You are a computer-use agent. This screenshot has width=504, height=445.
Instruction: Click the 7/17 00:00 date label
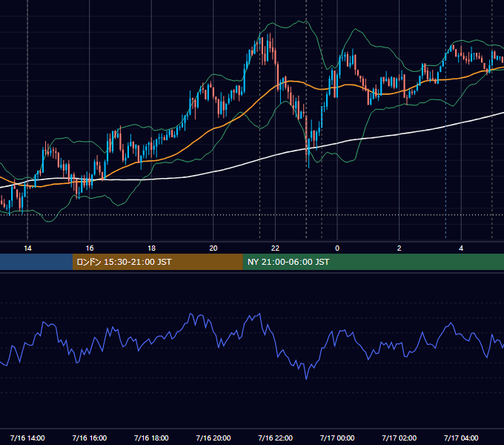(337, 438)
